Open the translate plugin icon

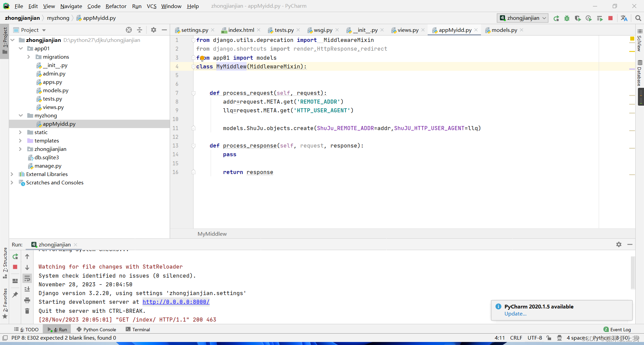pos(624,18)
